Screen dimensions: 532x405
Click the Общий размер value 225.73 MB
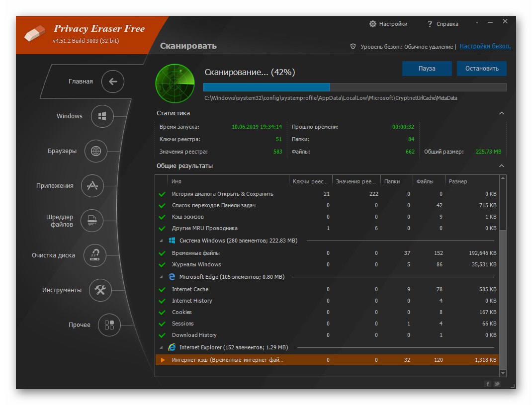coord(488,152)
